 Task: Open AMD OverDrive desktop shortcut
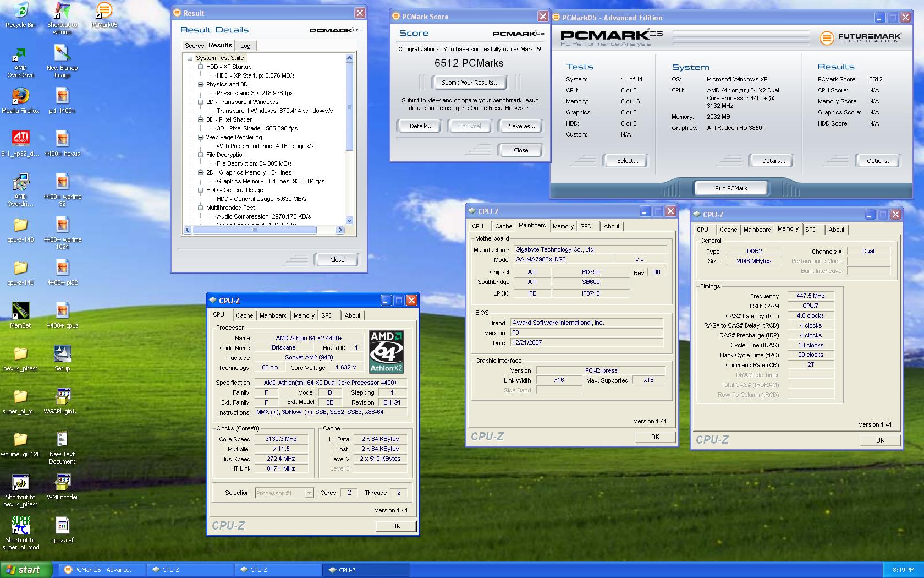point(20,62)
